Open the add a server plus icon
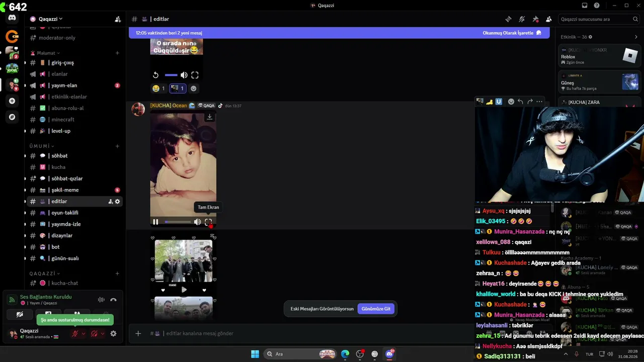 12,101
